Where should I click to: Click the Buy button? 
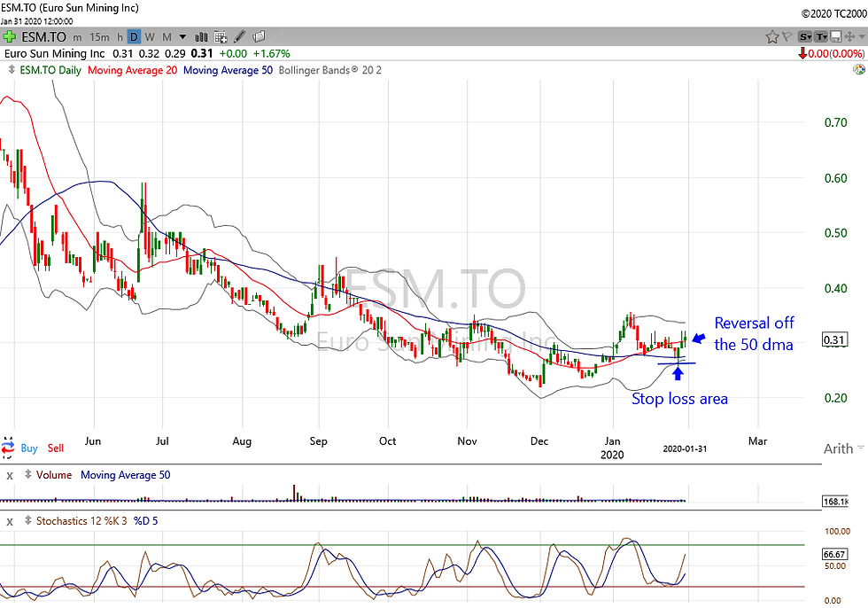29,448
